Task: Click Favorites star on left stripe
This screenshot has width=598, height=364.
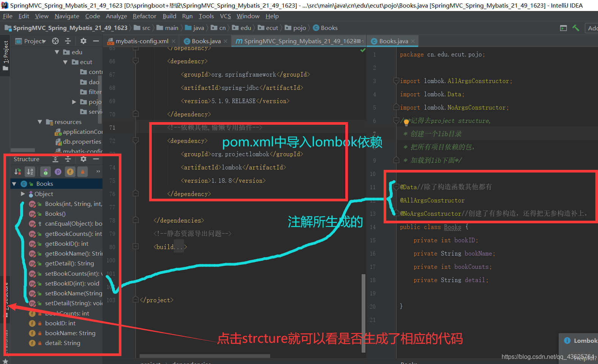Action: 5,361
